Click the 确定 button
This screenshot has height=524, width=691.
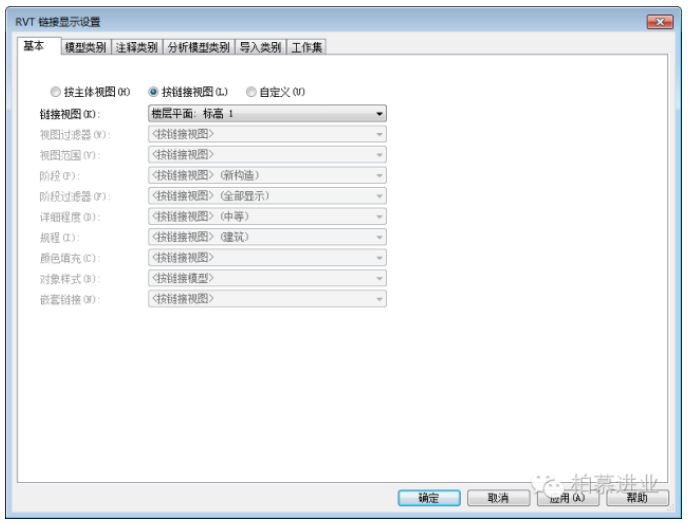coord(429,498)
